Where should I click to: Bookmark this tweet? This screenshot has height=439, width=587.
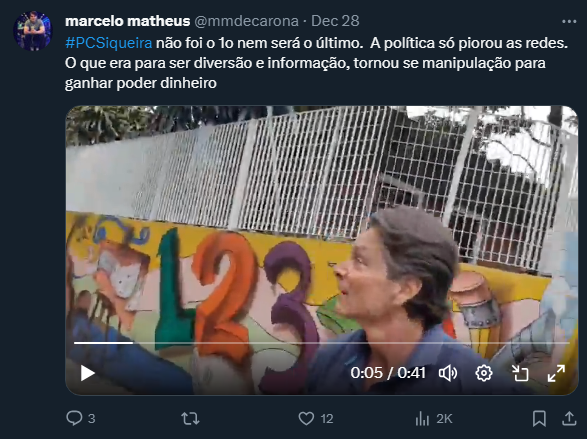[x=539, y=418]
